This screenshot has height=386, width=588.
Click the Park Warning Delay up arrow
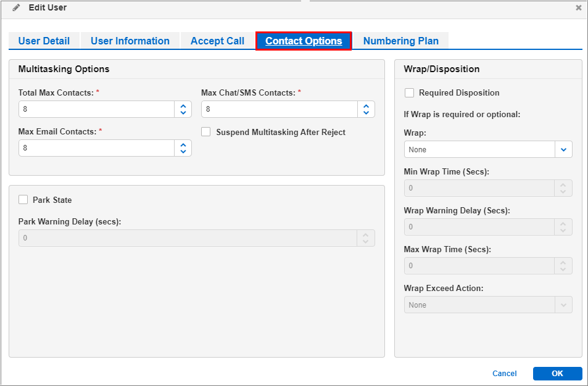pos(365,234)
